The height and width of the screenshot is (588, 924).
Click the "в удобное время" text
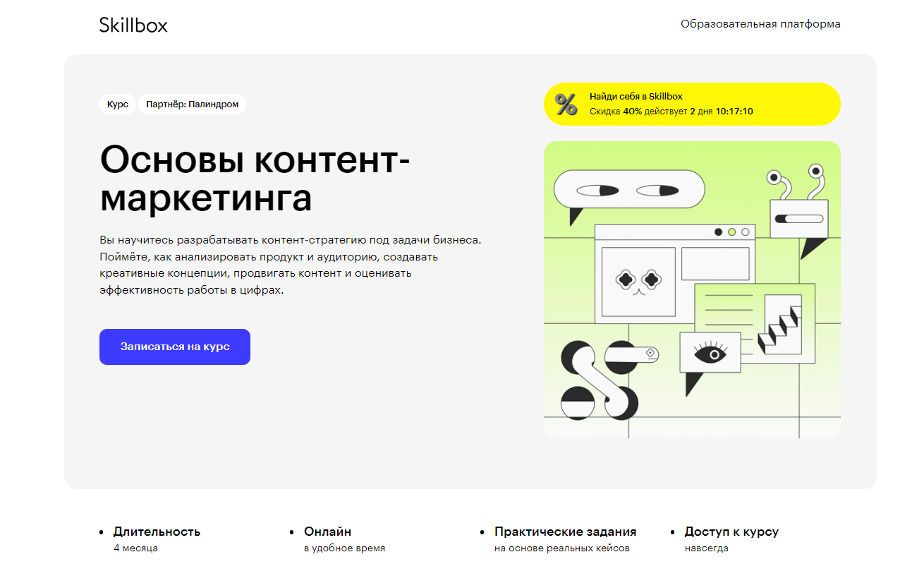pyautogui.click(x=344, y=548)
